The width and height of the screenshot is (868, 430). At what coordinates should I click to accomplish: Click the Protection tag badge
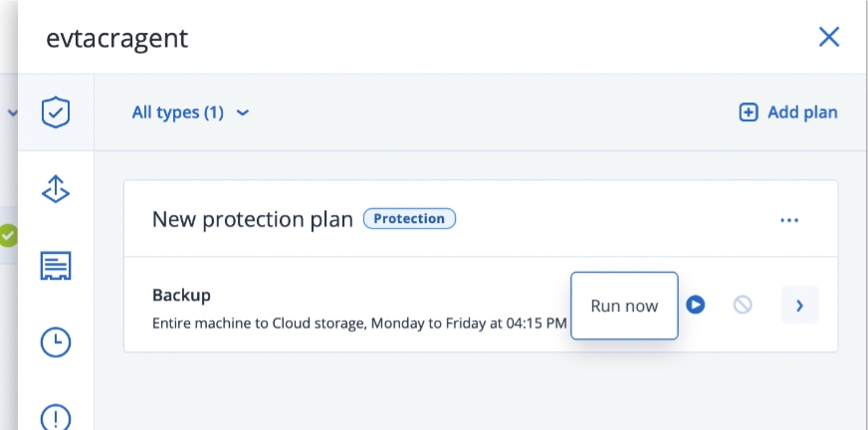point(409,219)
